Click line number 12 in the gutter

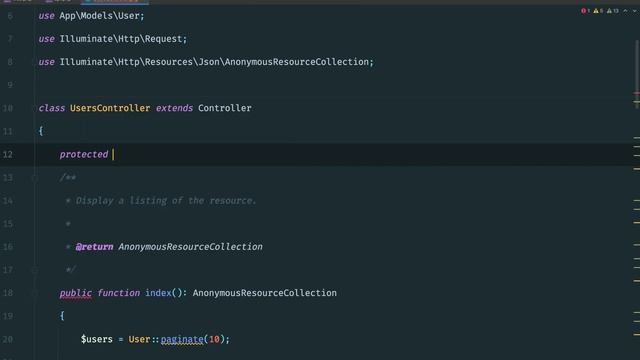(x=8, y=154)
